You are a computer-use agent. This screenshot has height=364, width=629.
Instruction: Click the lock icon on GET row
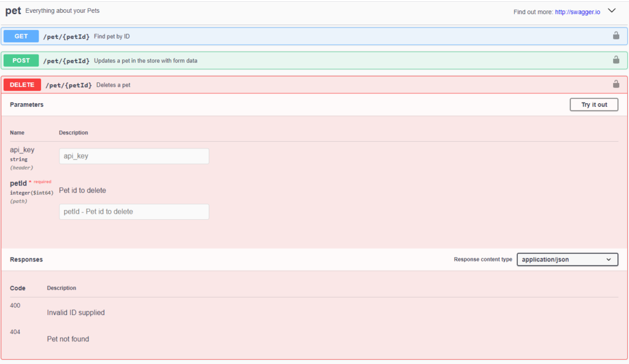[615, 36]
